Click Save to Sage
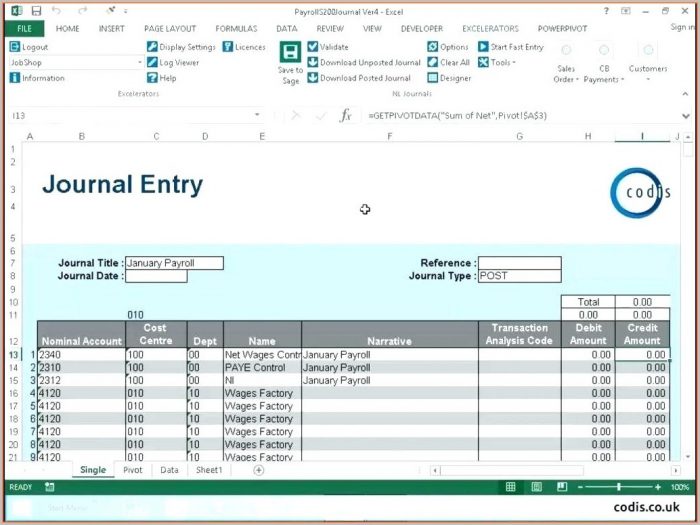Viewport: 700px width, 525px height. (x=291, y=62)
